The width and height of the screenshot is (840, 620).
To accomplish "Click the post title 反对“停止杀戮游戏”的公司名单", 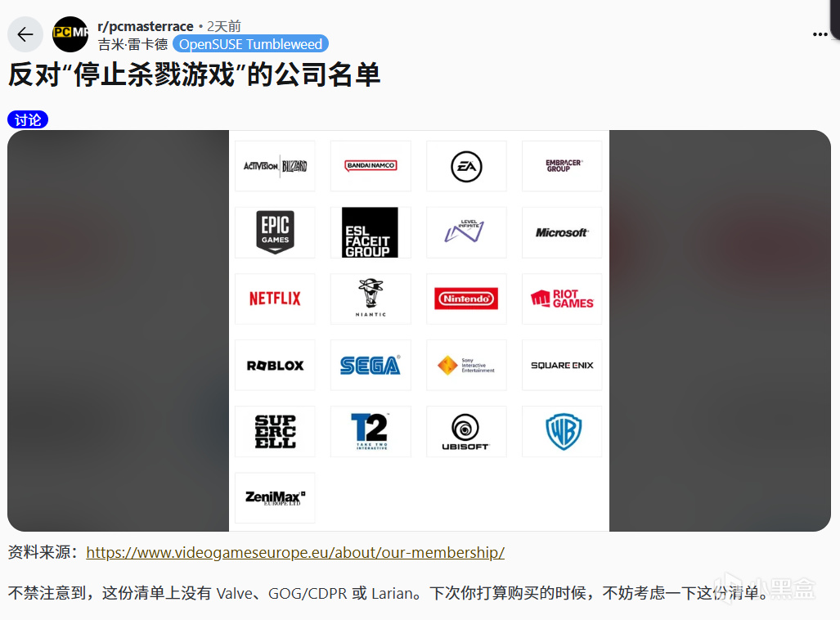I will click(194, 74).
